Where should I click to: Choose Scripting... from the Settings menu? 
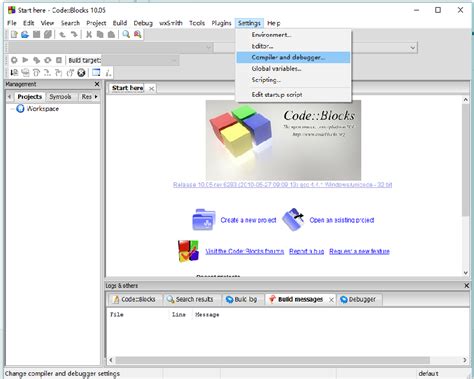[293, 80]
